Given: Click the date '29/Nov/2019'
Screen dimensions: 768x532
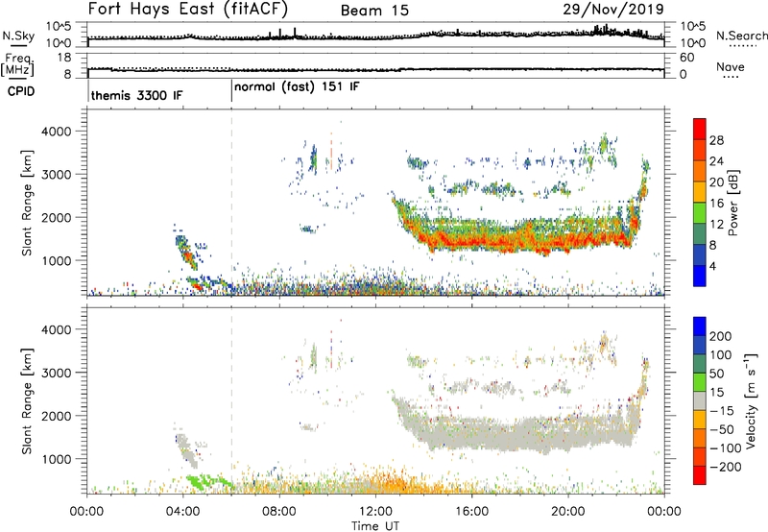Looking at the screenshot, I should (613, 9).
